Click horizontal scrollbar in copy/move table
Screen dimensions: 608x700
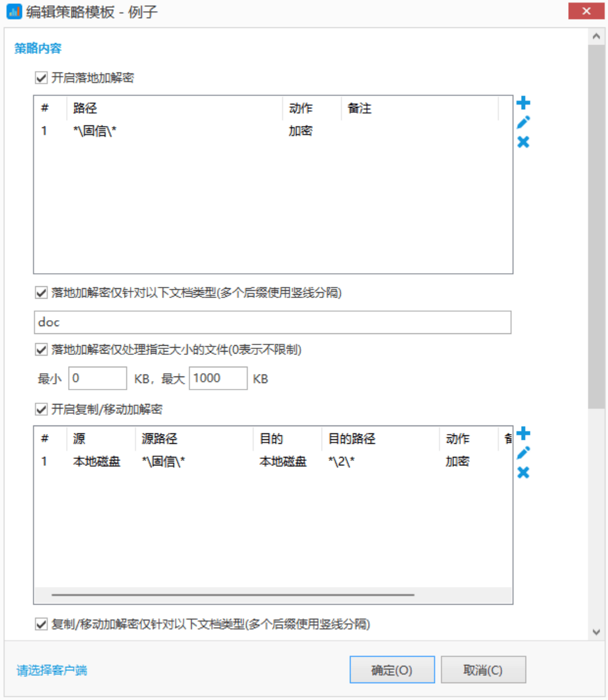[x=233, y=595]
